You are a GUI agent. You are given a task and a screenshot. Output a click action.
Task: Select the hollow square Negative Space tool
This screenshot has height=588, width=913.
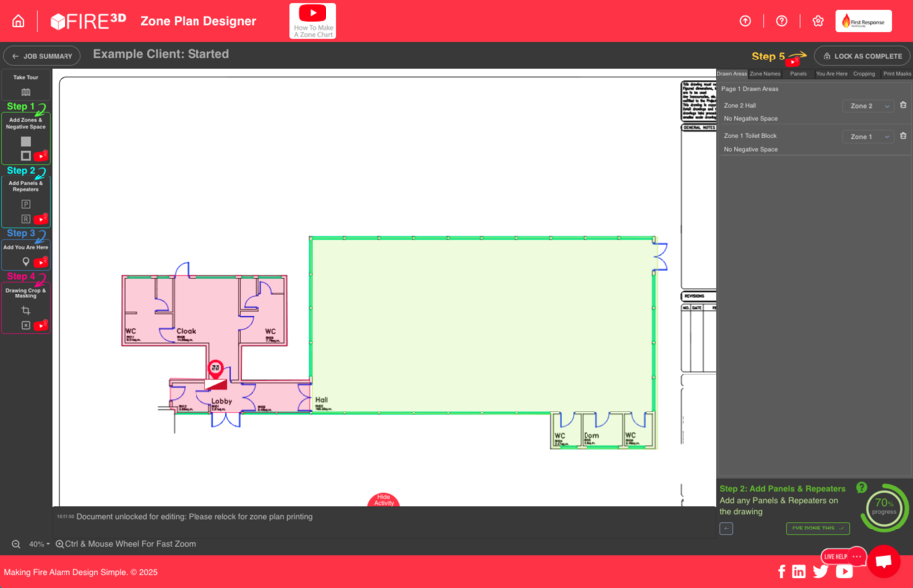coord(26,156)
